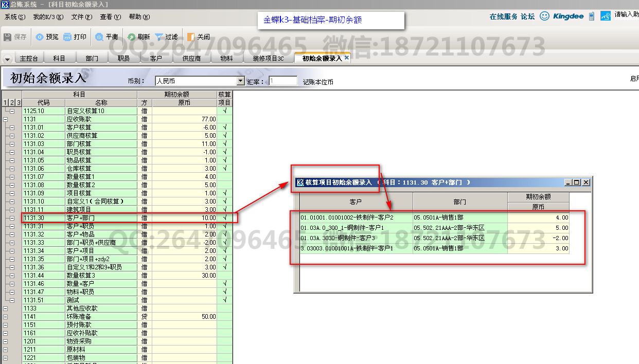
Task: Open the 我的K/3 menu
Action: click(x=48, y=17)
